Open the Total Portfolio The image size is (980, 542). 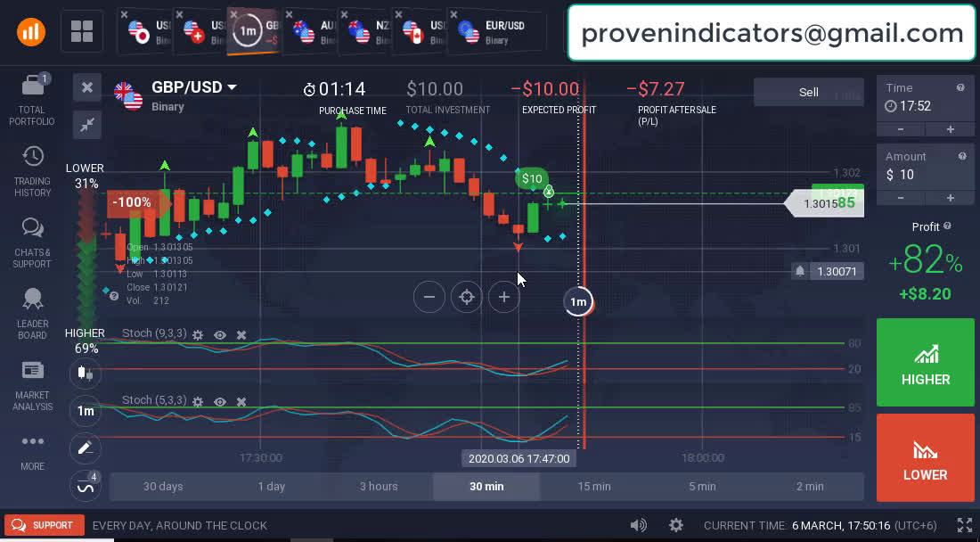click(32, 99)
